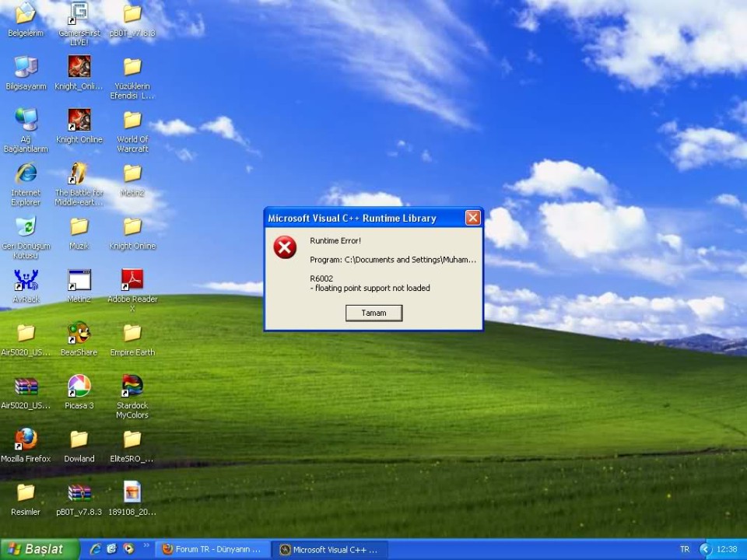747x560 pixels.
Task: Expand the quick launch chevron on taskbar
Action: [146, 546]
